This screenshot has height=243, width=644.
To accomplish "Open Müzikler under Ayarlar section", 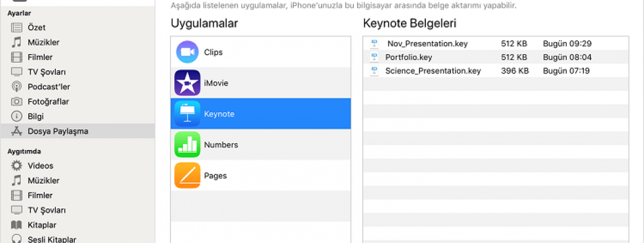I will click(x=43, y=43).
